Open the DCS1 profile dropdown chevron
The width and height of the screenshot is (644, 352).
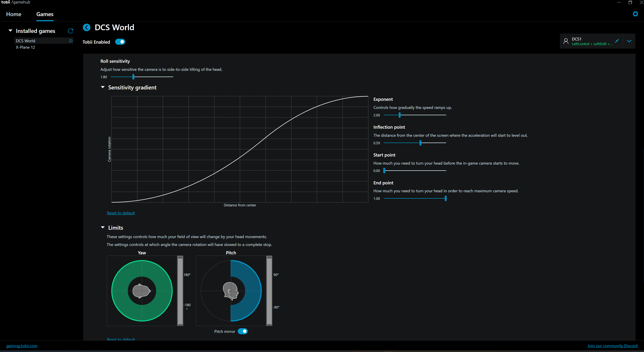coord(629,41)
